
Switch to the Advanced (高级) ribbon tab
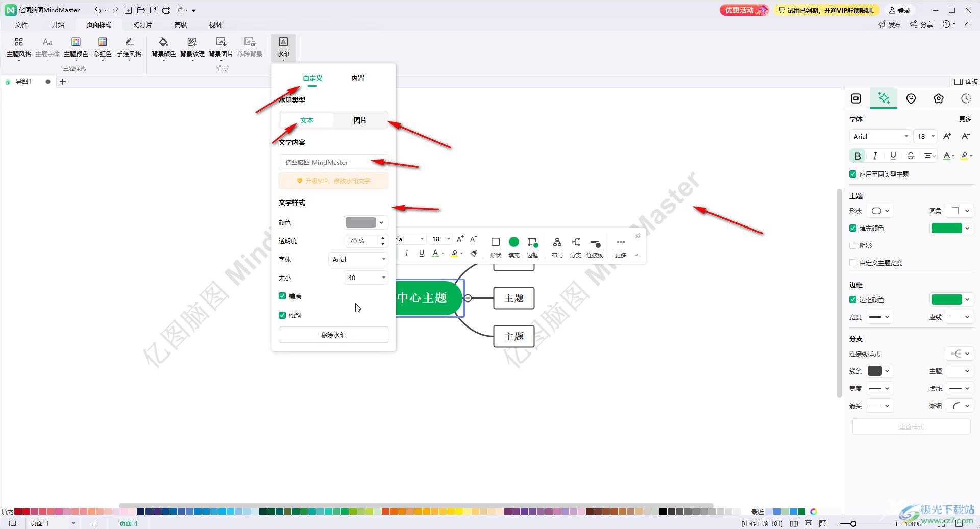coord(181,24)
